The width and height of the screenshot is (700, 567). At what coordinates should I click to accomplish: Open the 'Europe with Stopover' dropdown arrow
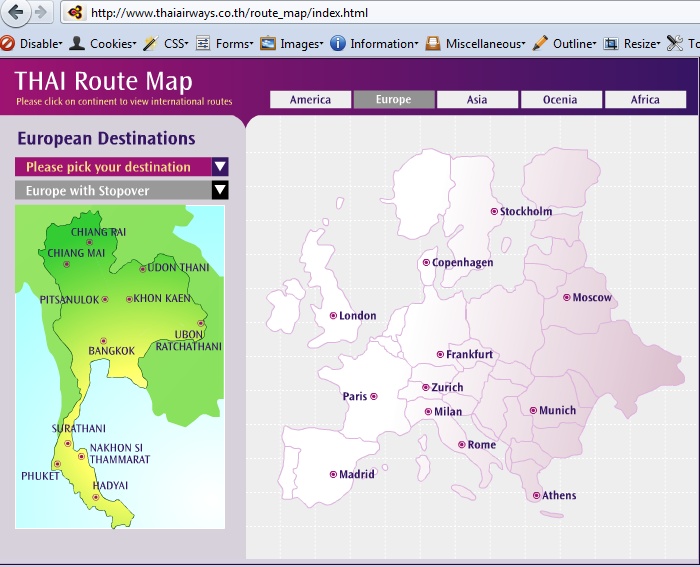coord(220,190)
